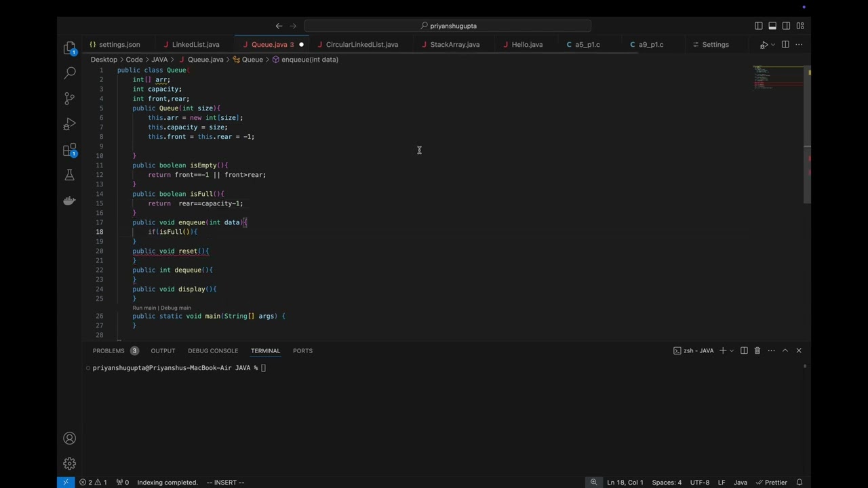
Task: Open the editor More Actions menu
Action: click(799, 45)
